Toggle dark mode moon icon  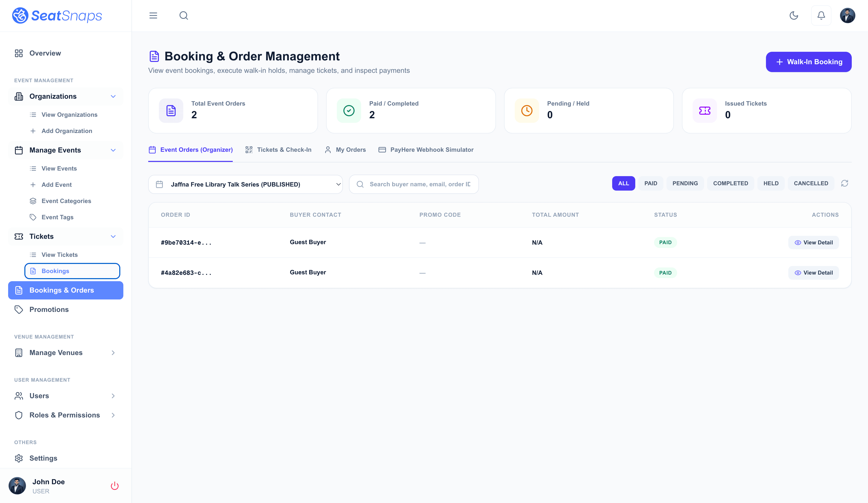click(x=794, y=15)
